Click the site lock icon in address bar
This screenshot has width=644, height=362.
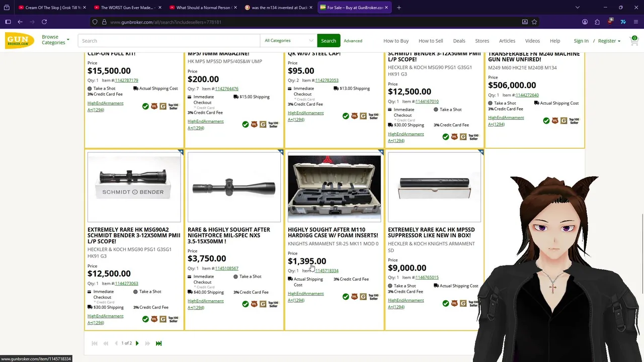pos(104,22)
